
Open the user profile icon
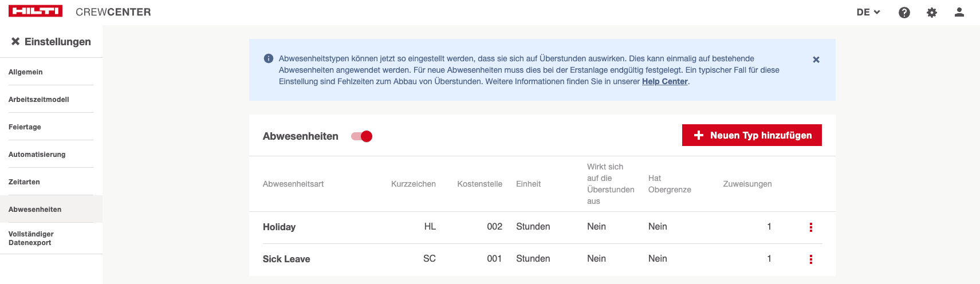click(959, 12)
